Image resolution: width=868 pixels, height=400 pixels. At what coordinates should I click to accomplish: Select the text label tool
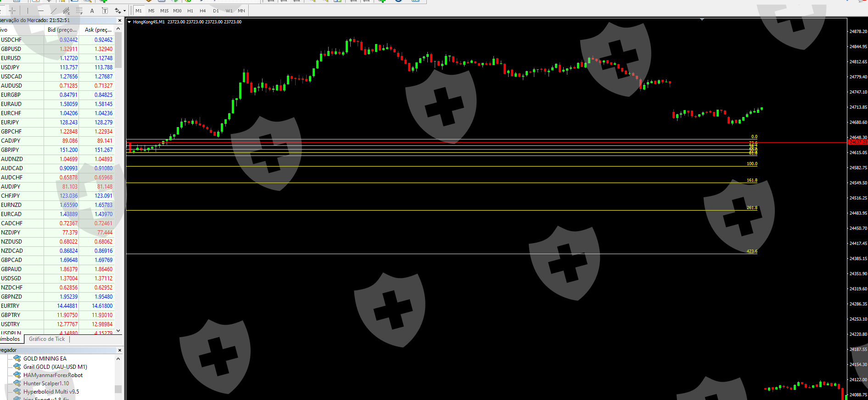[105, 11]
